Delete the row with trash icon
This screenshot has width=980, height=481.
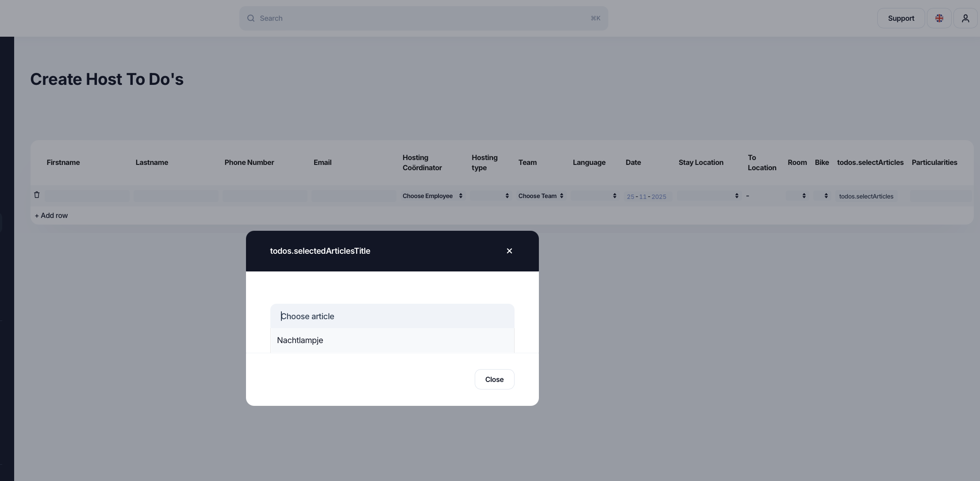(x=37, y=195)
